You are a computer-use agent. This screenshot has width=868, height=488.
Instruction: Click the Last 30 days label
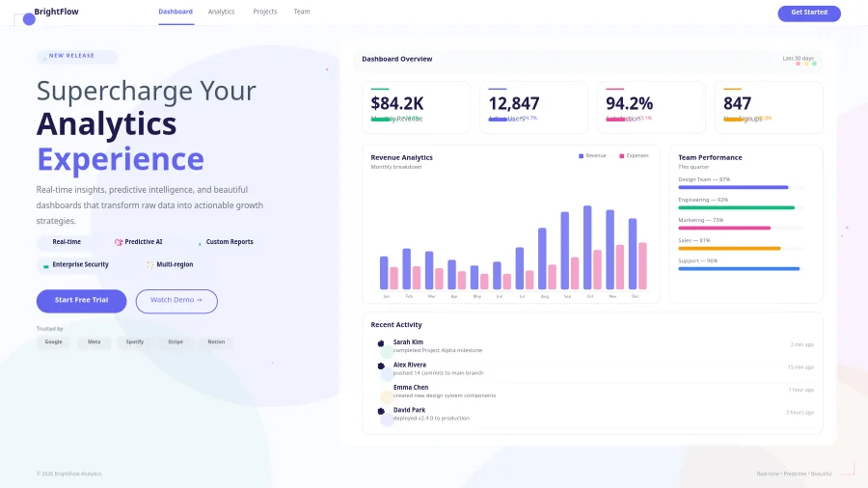click(799, 58)
